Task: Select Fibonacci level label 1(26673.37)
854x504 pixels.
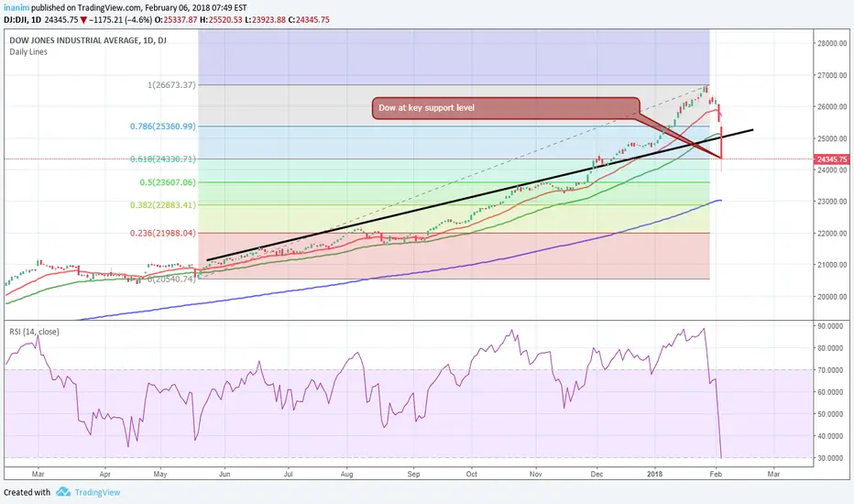Action: pos(171,85)
